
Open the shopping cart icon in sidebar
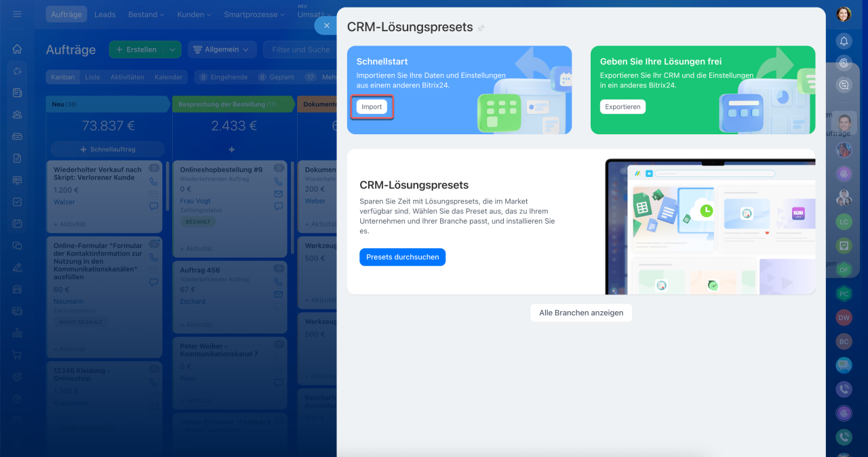(17, 355)
